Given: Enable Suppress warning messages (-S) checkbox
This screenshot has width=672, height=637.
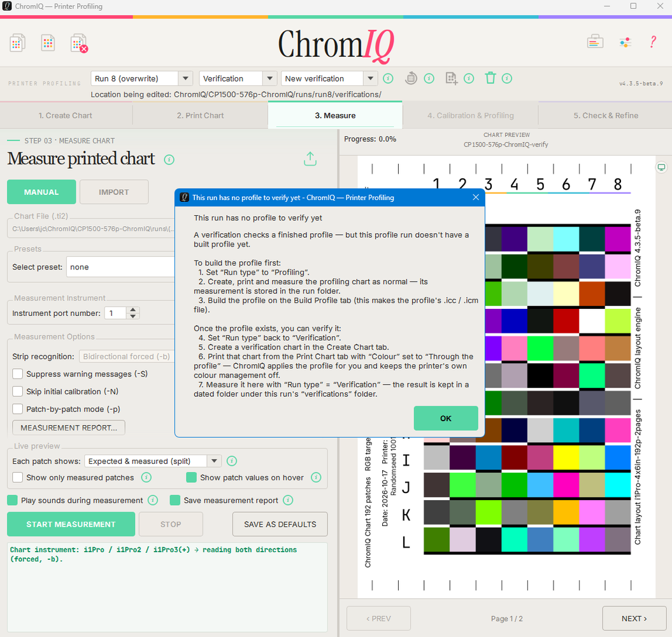Looking at the screenshot, I should (x=18, y=374).
